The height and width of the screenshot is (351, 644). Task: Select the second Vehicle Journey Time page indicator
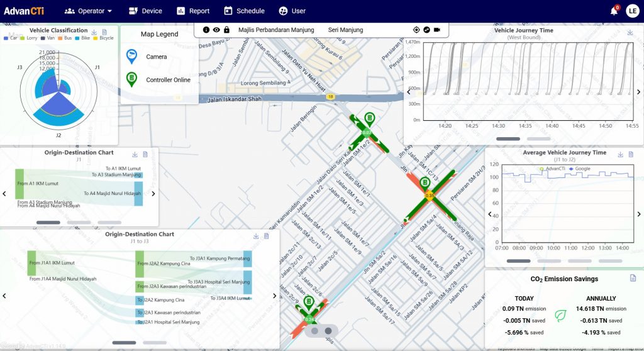[x=538, y=139]
